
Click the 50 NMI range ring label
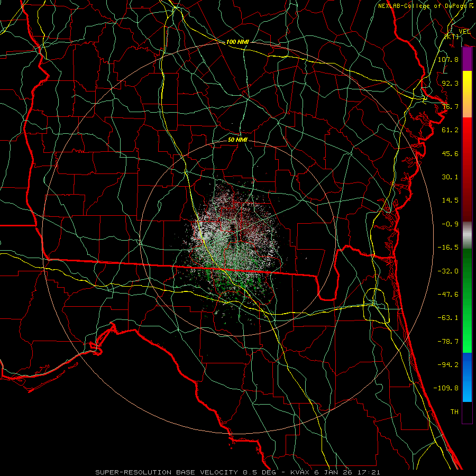point(237,140)
